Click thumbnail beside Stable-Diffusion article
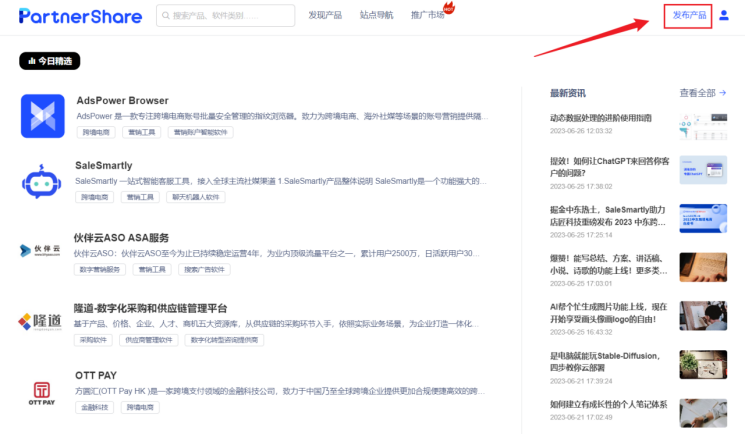This screenshot has height=434, width=745. pyautogui.click(x=703, y=365)
